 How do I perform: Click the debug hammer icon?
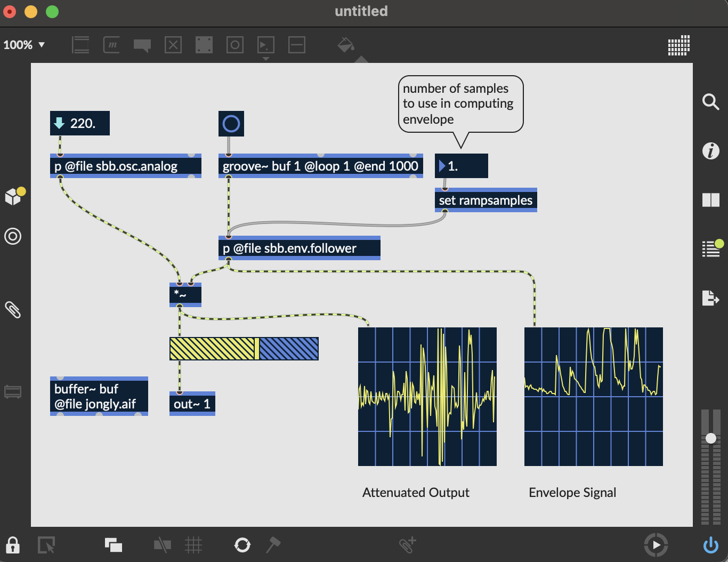click(x=273, y=544)
